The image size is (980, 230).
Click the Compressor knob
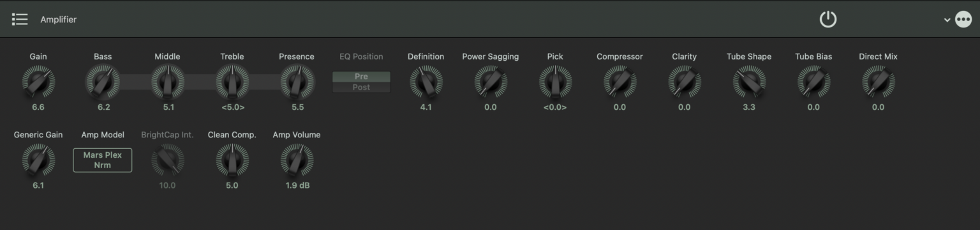click(620, 82)
